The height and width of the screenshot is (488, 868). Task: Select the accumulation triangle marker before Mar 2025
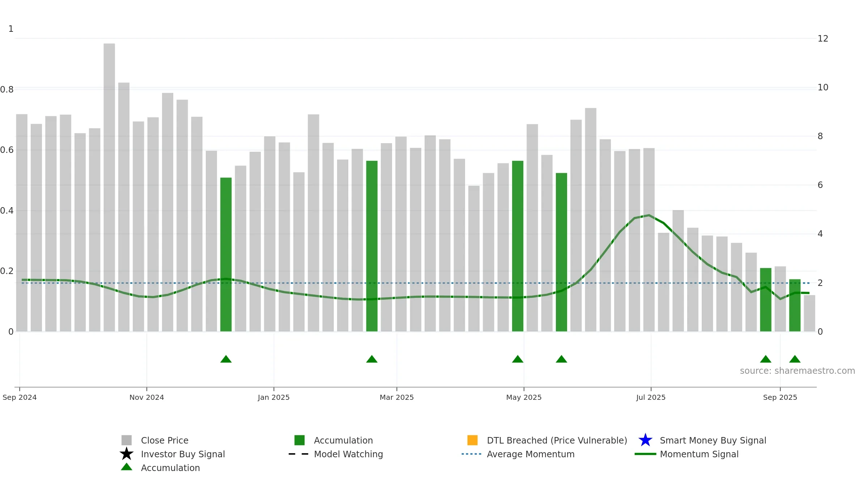pos(372,359)
